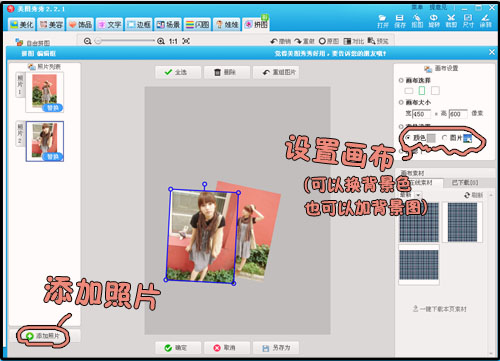Click the zoom slider handle

click(98, 41)
